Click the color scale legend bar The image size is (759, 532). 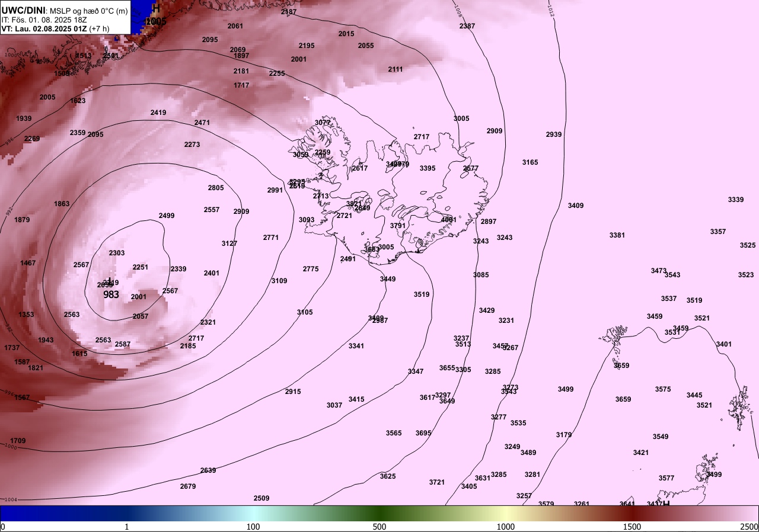[379, 513]
